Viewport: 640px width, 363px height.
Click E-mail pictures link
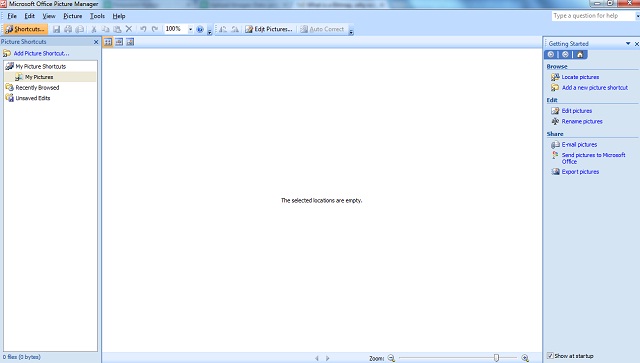coord(579,145)
